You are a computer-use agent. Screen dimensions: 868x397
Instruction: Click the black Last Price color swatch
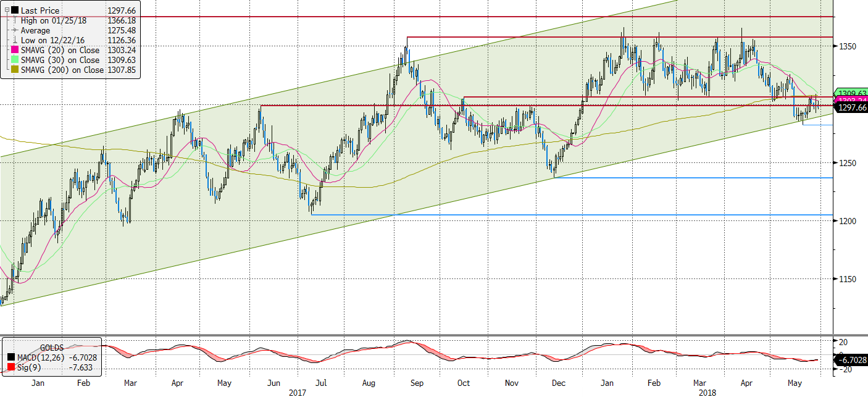point(14,10)
